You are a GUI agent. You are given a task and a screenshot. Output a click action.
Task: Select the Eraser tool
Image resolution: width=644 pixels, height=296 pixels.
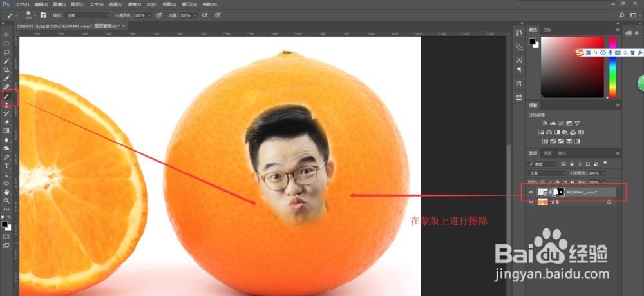[x=6, y=122]
